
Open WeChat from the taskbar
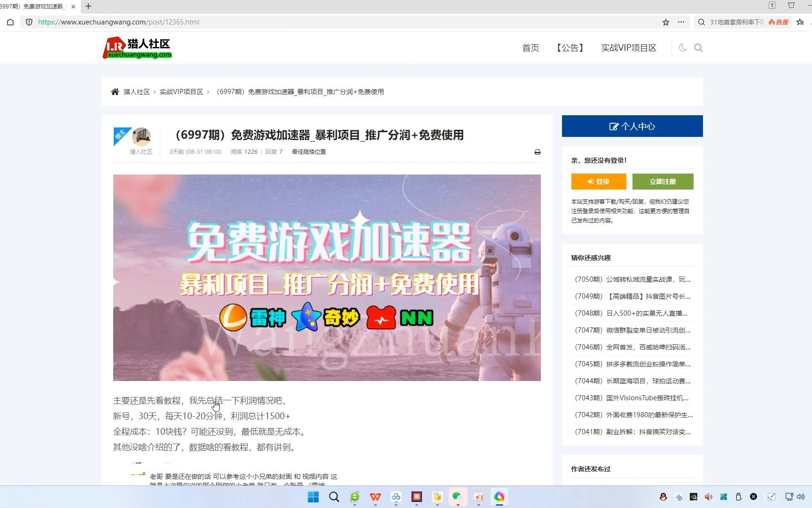point(457,497)
